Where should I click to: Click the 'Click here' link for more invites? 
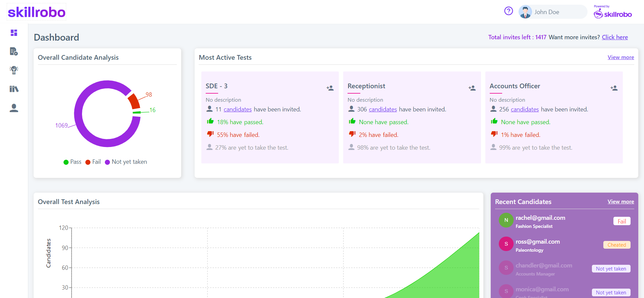click(x=615, y=37)
